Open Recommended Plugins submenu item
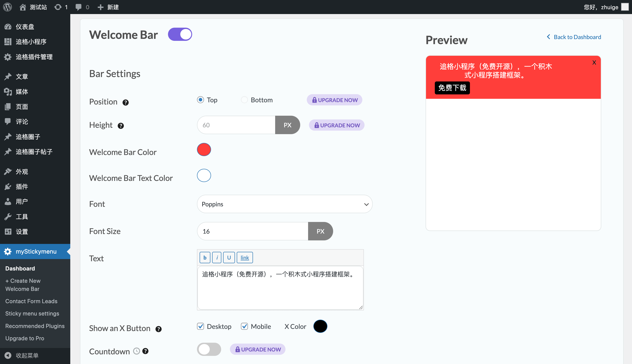Screen dimensions: 632x364 35,326
